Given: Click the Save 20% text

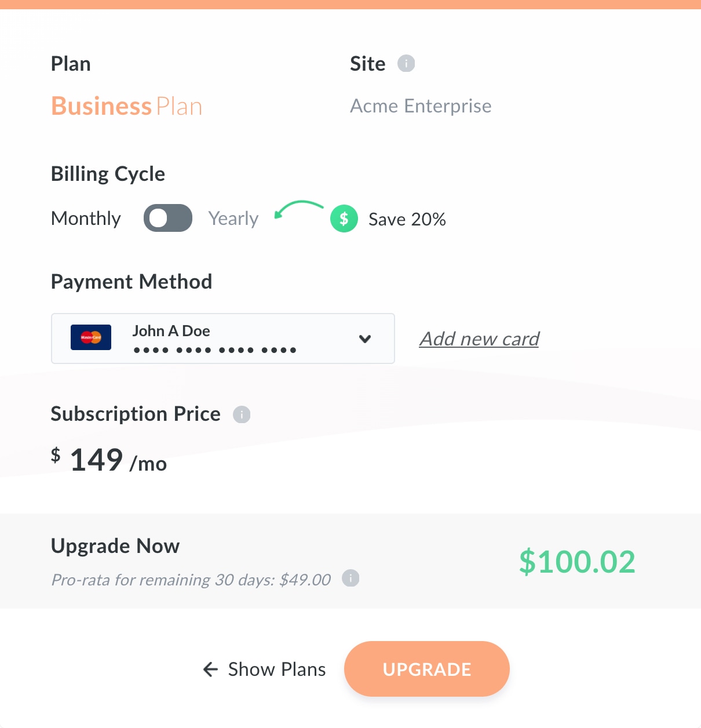Looking at the screenshot, I should (407, 219).
